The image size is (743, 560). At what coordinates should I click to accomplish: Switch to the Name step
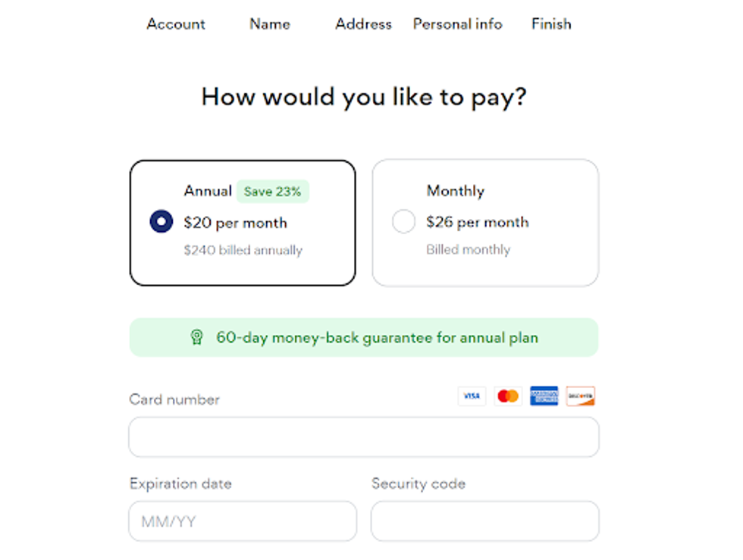(270, 24)
